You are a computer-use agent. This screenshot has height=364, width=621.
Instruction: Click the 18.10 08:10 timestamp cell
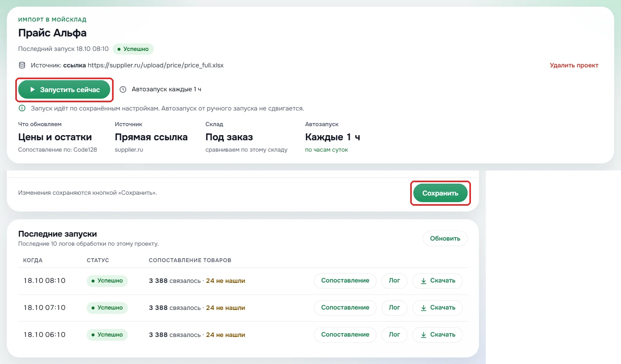click(x=45, y=281)
